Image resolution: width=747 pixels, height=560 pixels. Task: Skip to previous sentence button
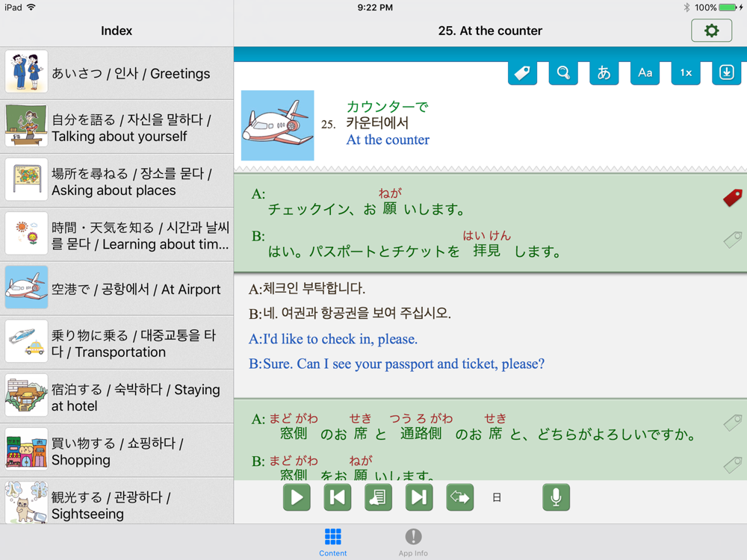(x=338, y=497)
